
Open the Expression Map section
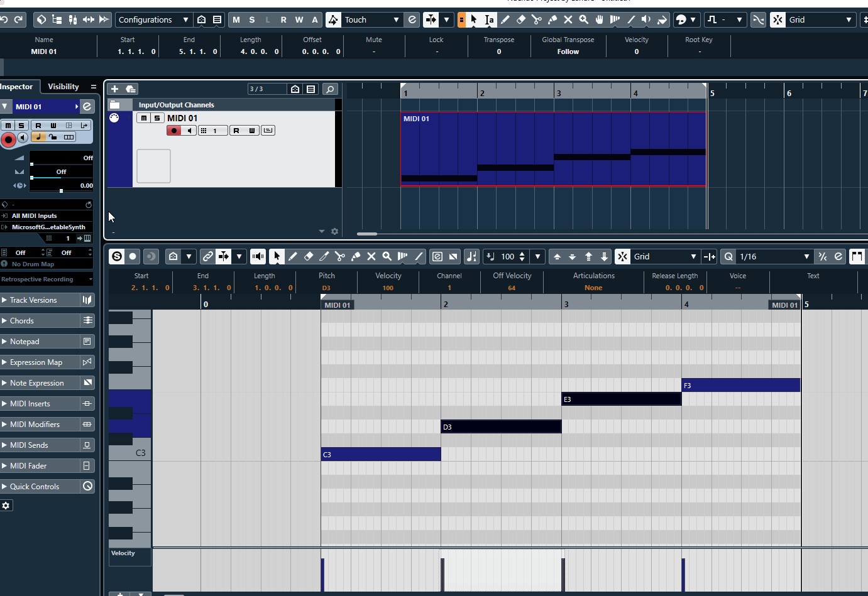[40, 362]
